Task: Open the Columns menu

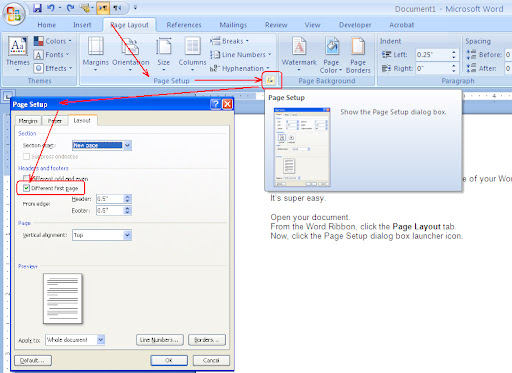Action: 192,53
